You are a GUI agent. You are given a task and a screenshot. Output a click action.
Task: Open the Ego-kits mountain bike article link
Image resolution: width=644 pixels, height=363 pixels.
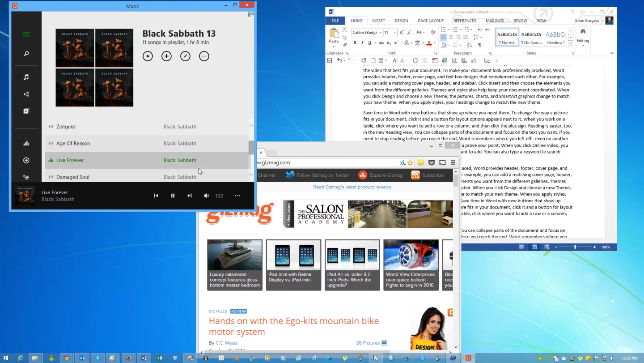tap(294, 321)
